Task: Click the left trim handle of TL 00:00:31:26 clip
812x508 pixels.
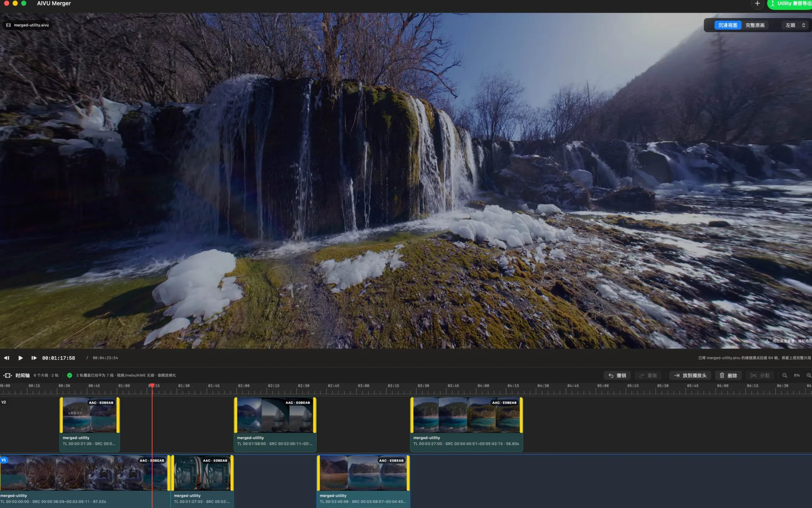Action: point(61,415)
